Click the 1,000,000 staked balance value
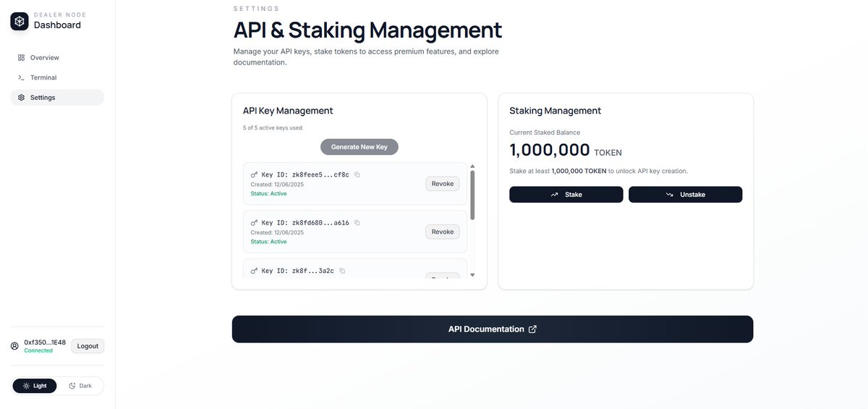868x409 pixels. (550, 150)
